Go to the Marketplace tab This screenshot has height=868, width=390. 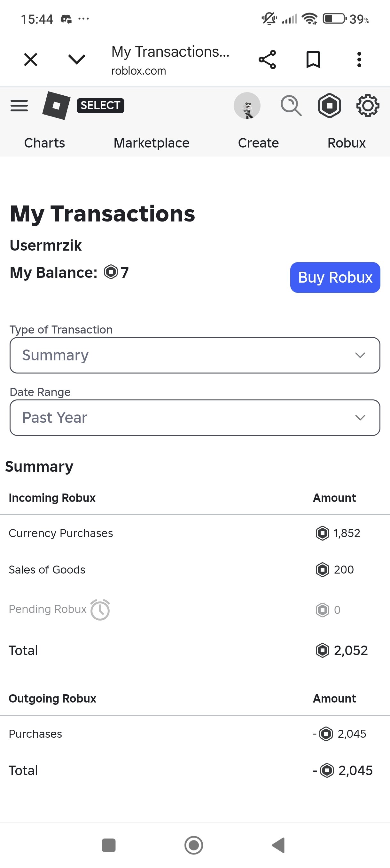[x=152, y=143]
